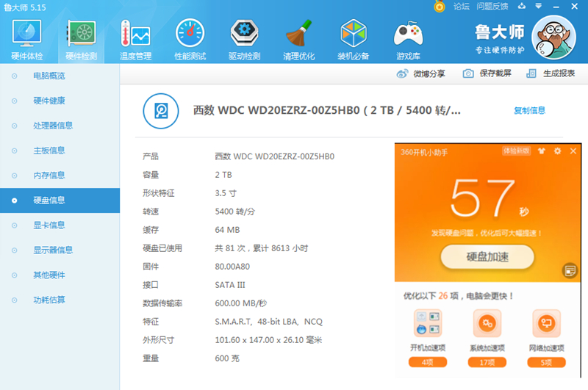Open the title bar dropdown menu arrow
The image size is (588, 390).
click(x=539, y=6)
